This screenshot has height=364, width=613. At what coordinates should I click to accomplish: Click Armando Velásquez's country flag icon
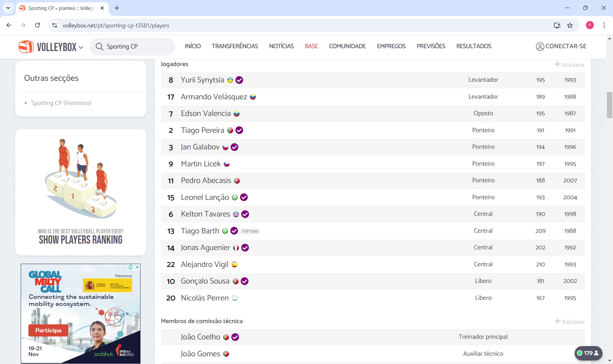click(x=253, y=97)
